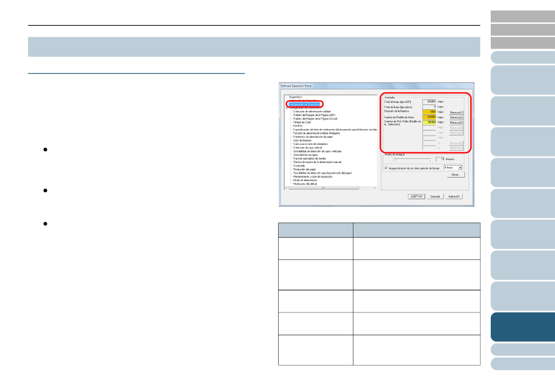Select Filtrado de Color tree item

302,122
